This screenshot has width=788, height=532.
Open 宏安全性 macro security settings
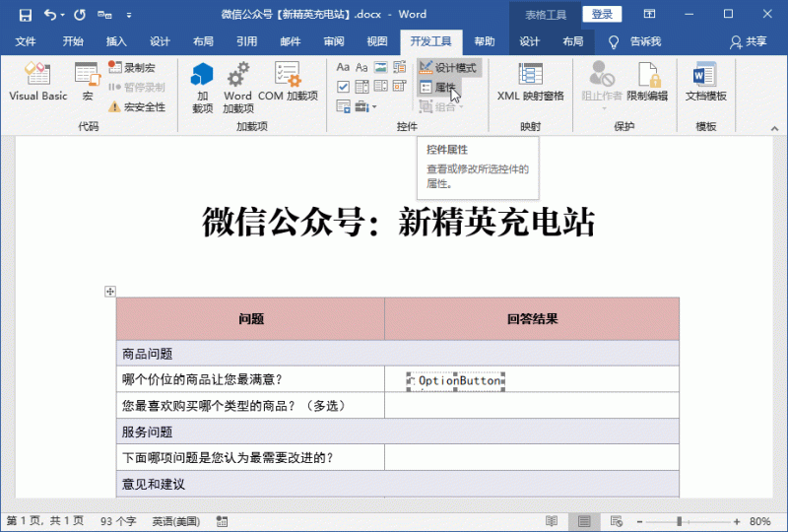pyautogui.click(x=137, y=106)
